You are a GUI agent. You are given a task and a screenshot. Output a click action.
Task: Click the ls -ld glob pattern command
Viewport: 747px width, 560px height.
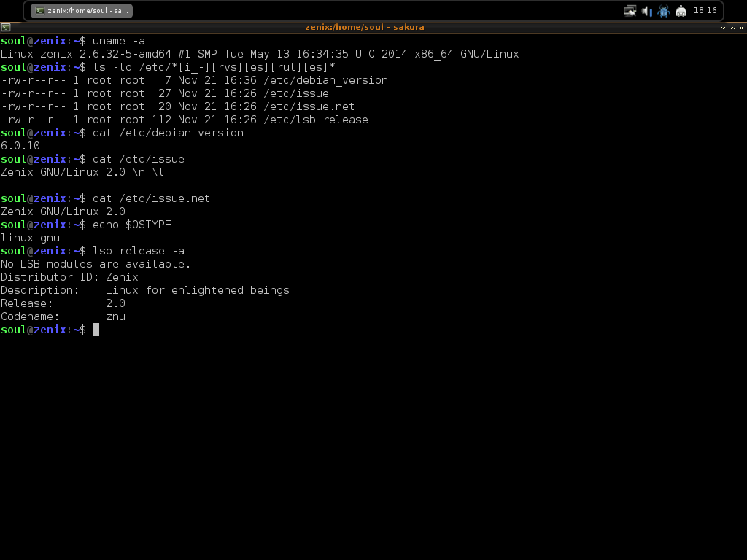[214, 67]
